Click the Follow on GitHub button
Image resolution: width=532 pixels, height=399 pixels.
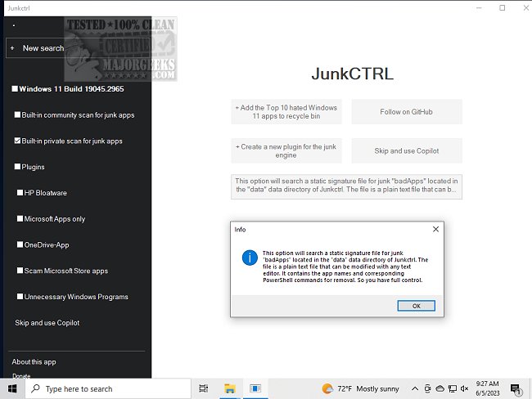click(x=406, y=112)
